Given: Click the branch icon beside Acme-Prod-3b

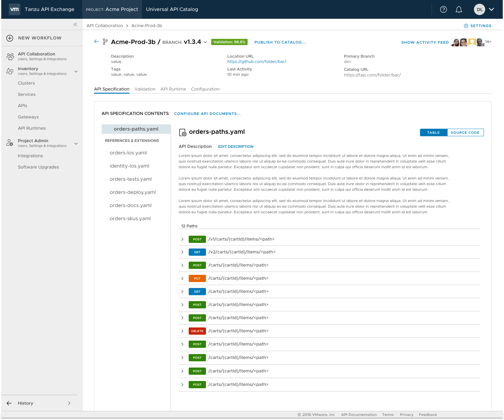Looking at the screenshot, I should 105,42.
